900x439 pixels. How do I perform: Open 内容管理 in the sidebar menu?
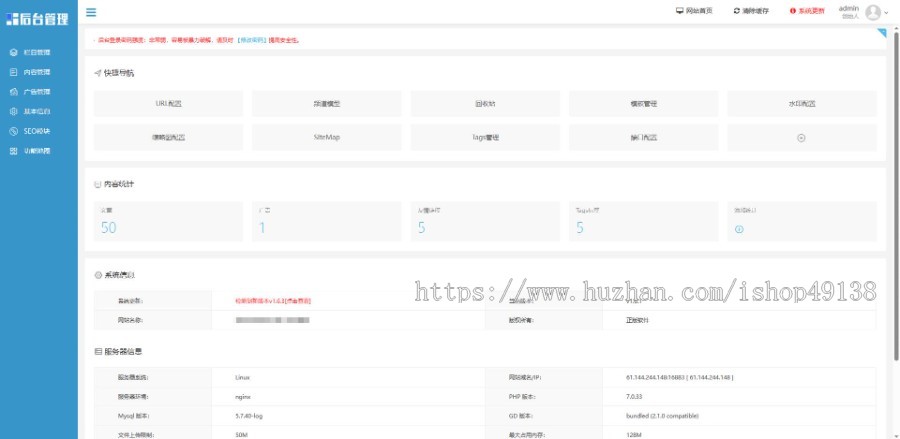(38, 72)
